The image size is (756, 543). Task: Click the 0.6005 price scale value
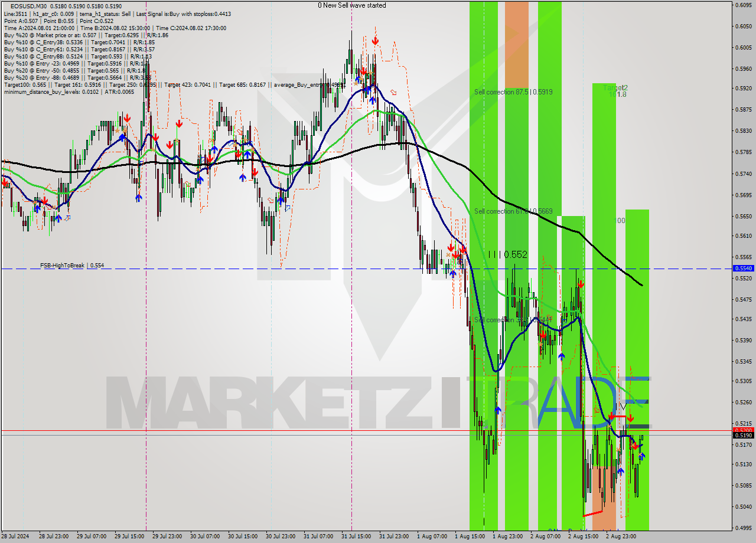point(743,48)
